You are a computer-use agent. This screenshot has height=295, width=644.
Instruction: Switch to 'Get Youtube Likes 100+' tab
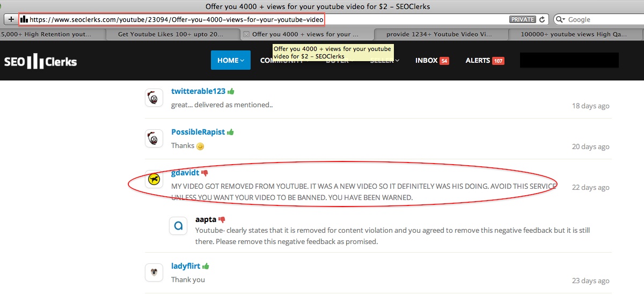(172, 34)
